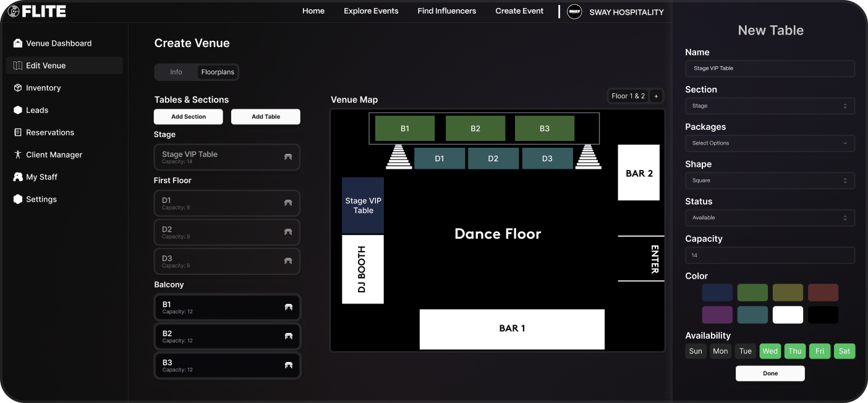868x403 pixels.
Task: Open the Packages Select Options dropdown
Action: (770, 143)
